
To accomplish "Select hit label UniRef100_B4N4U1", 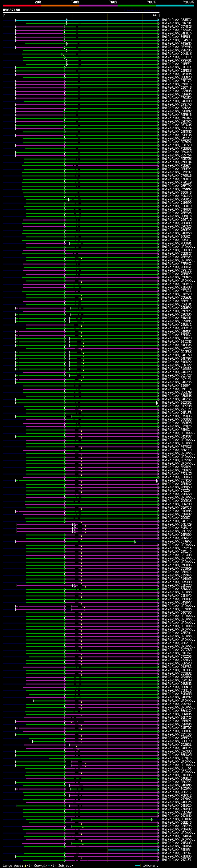I will point(177,318).
